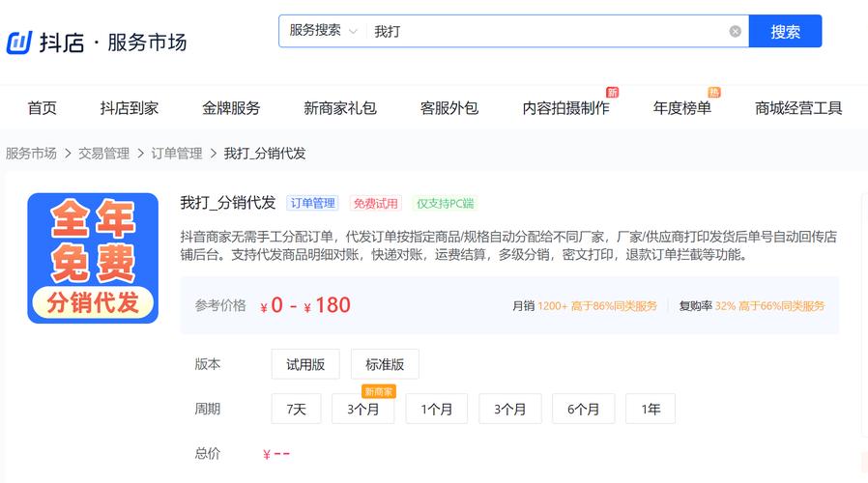Click the 搜索 button
Screen dimensions: 868x483
click(785, 32)
